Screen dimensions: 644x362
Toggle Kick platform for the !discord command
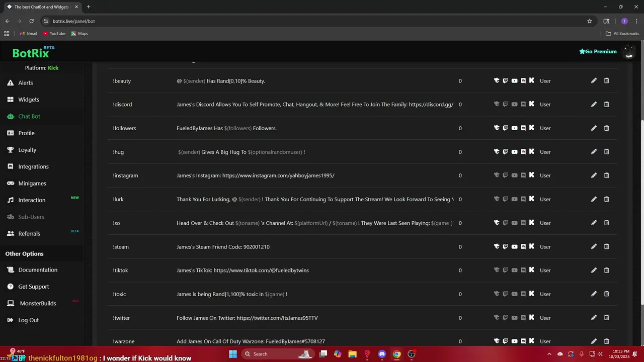tap(532, 104)
